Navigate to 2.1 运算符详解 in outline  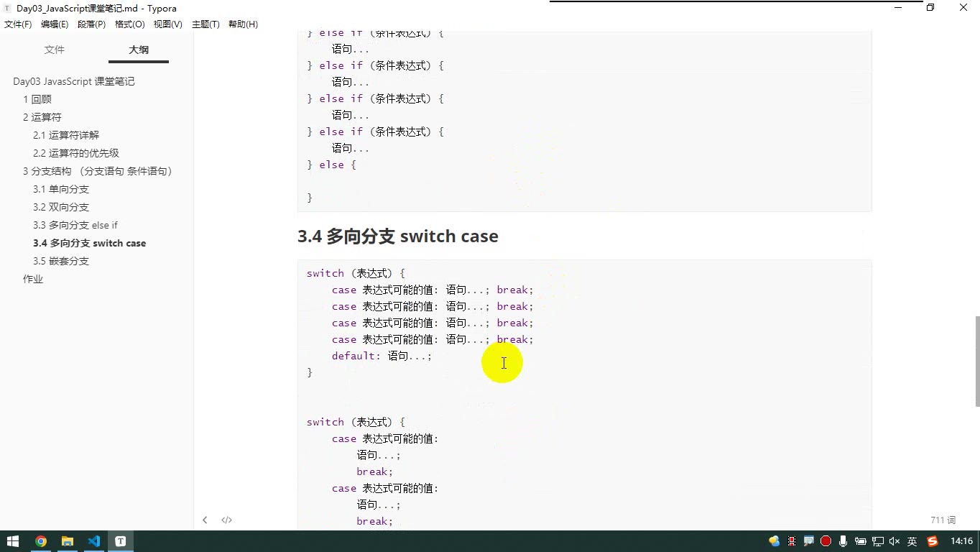click(x=66, y=135)
